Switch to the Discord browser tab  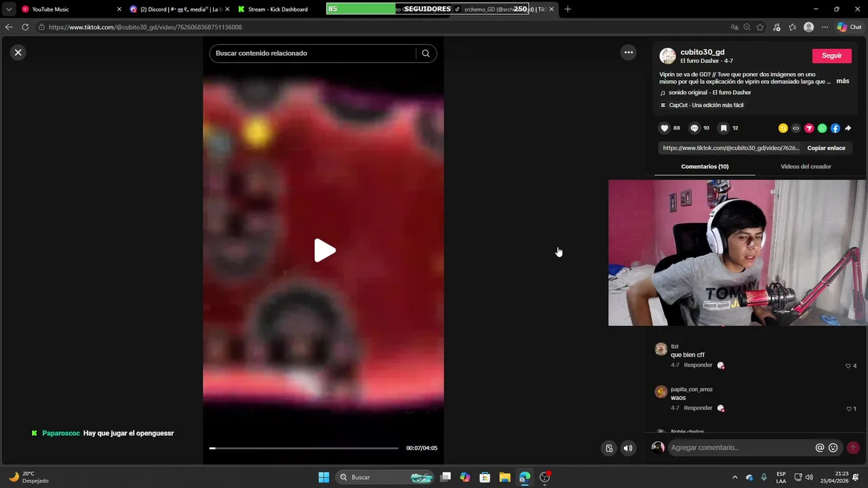pyautogui.click(x=179, y=9)
